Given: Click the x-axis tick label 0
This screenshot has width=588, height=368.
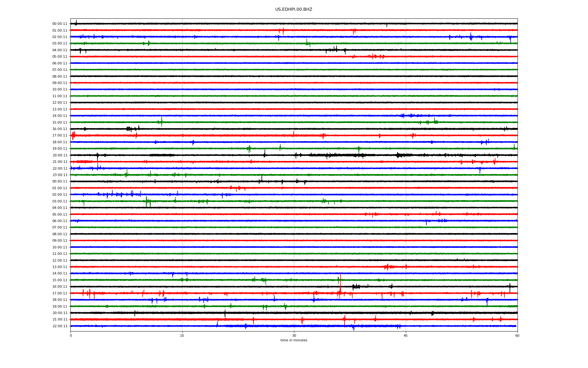Looking at the screenshot, I should [71, 335].
